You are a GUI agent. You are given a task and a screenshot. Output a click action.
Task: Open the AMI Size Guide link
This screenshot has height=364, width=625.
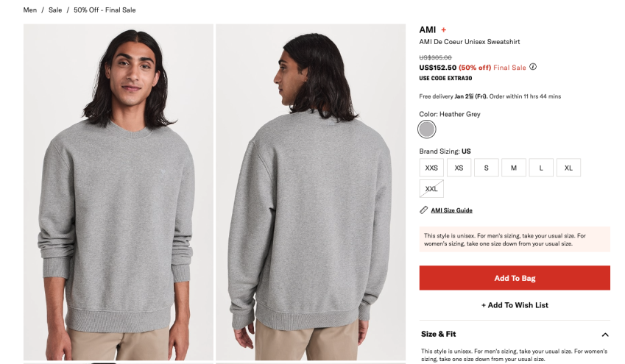point(451,210)
